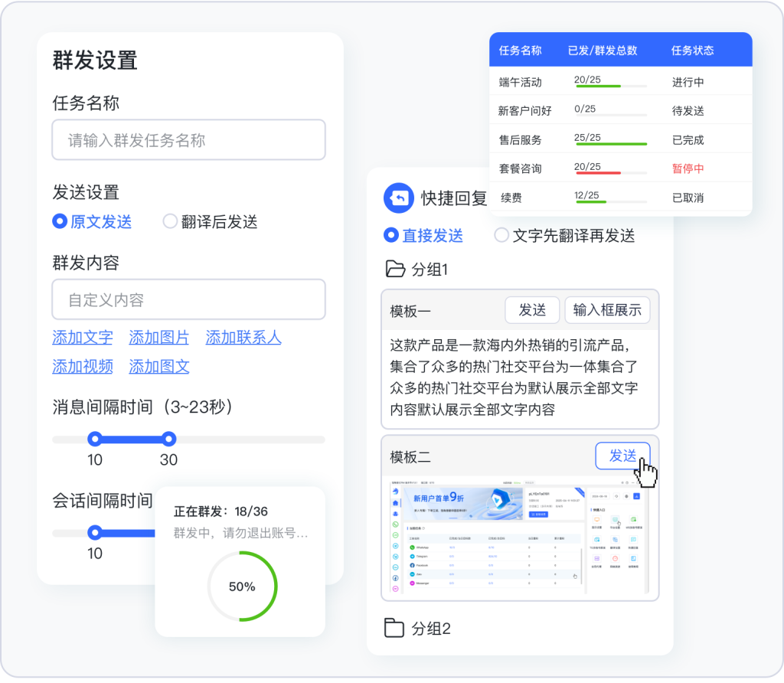Viewport: 784px width, 683px height.
Task: Select the 翻译后发送 radio option
Action: tap(170, 222)
